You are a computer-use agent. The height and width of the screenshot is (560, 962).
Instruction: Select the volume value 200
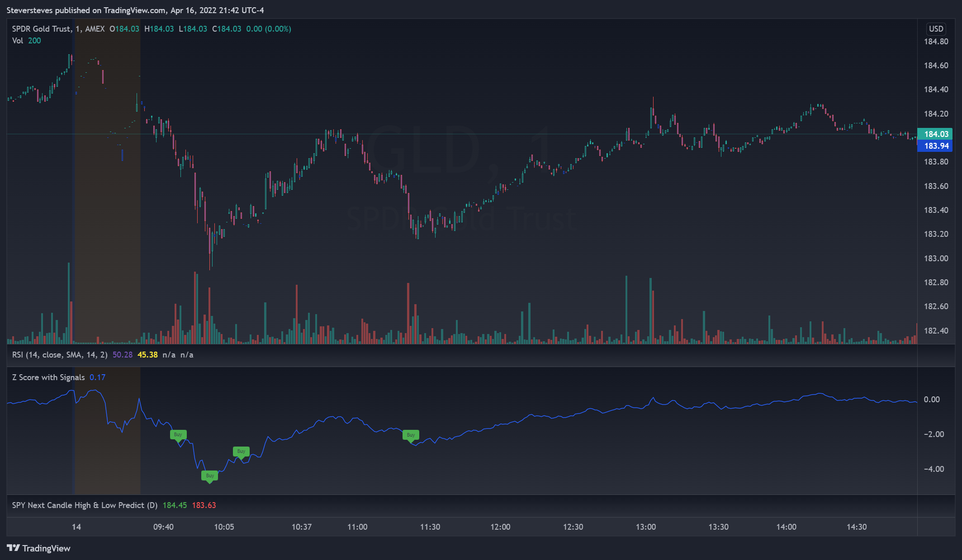(34, 41)
